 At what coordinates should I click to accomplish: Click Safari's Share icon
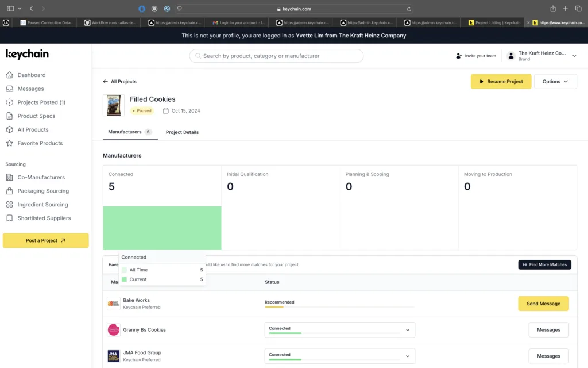[553, 9]
